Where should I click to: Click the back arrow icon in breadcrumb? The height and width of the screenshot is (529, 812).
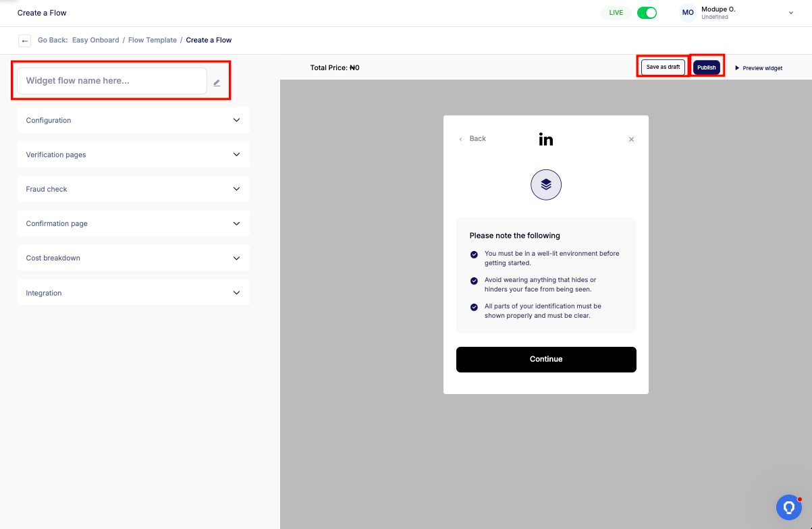tap(25, 40)
